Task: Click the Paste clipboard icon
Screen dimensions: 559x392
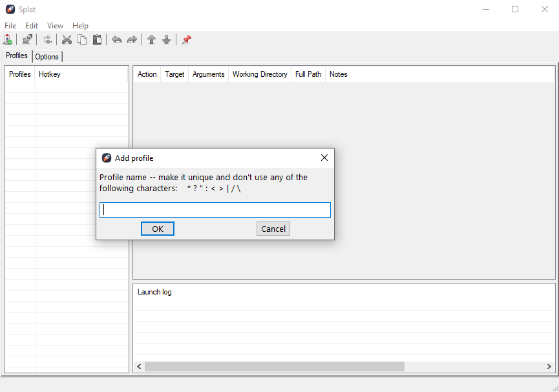Action: 98,39
